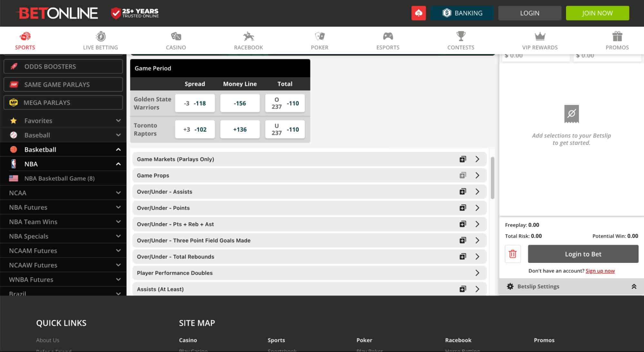This screenshot has height=352, width=644.
Task: Toggle Warriors moneyline -156 selection
Action: [240, 103]
